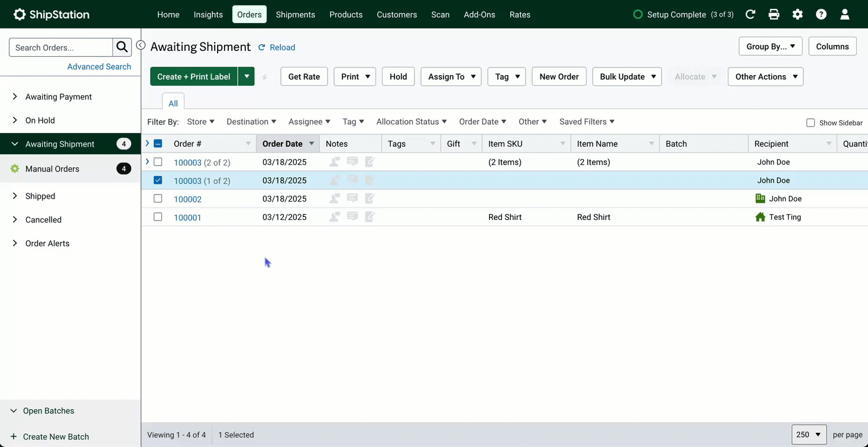Viewport: 868px width, 447px height.
Task: Click the refresh icon in the top bar
Action: (750, 14)
